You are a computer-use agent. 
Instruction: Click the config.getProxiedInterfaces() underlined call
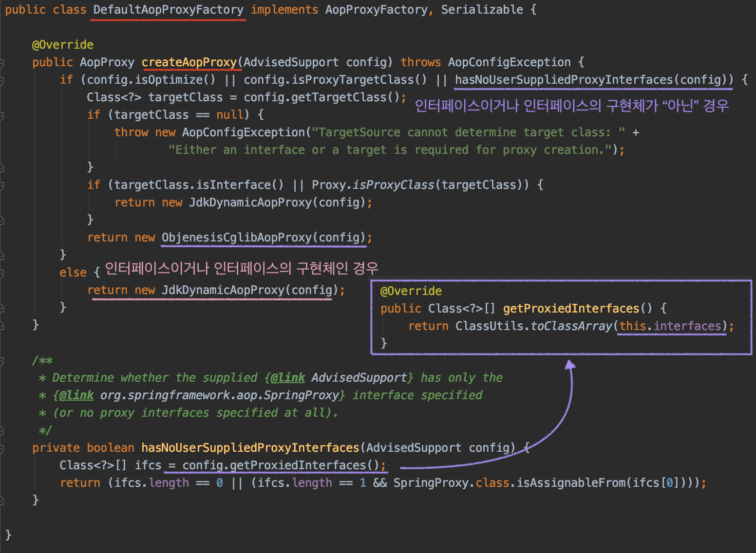click(x=282, y=465)
